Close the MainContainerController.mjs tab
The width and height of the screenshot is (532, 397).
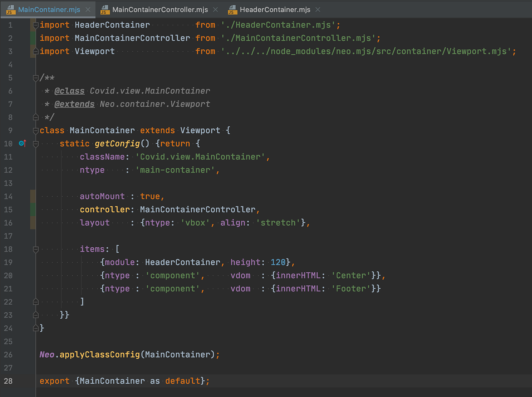click(x=215, y=9)
